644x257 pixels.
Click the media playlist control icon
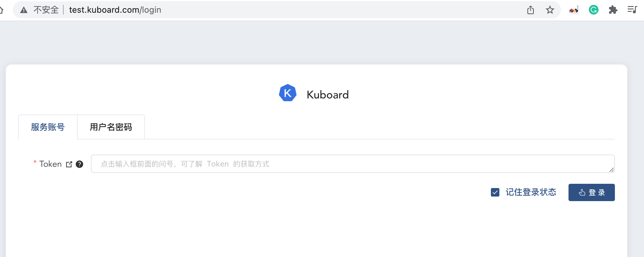tap(632, 9)
